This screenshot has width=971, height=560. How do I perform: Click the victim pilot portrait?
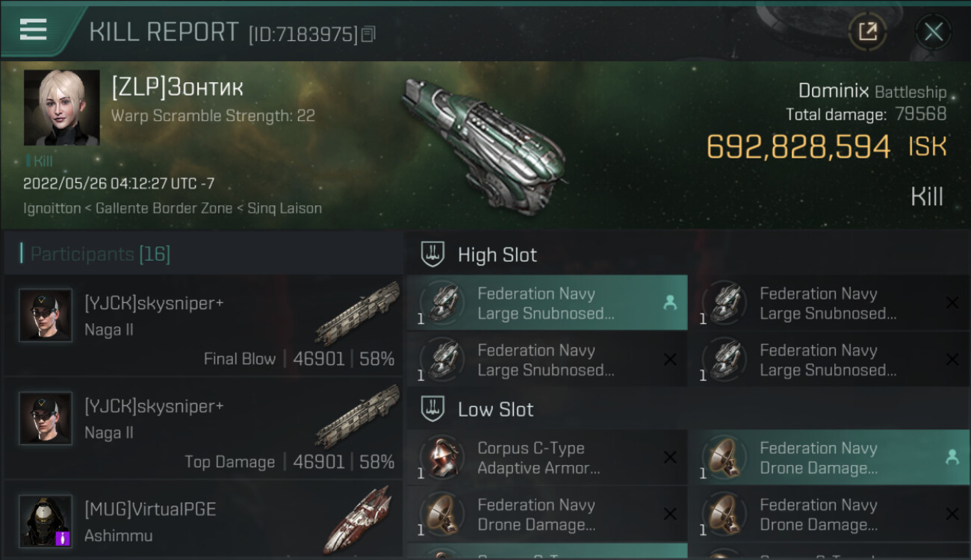[x=62, y=108]
